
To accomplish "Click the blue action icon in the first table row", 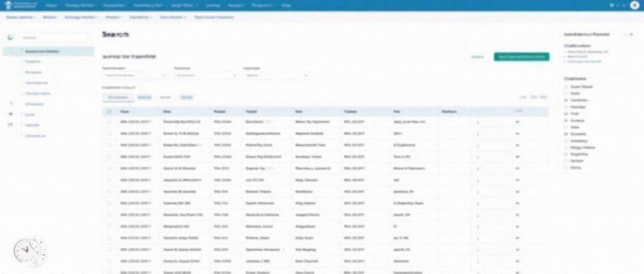I will [x=477, y=122].
